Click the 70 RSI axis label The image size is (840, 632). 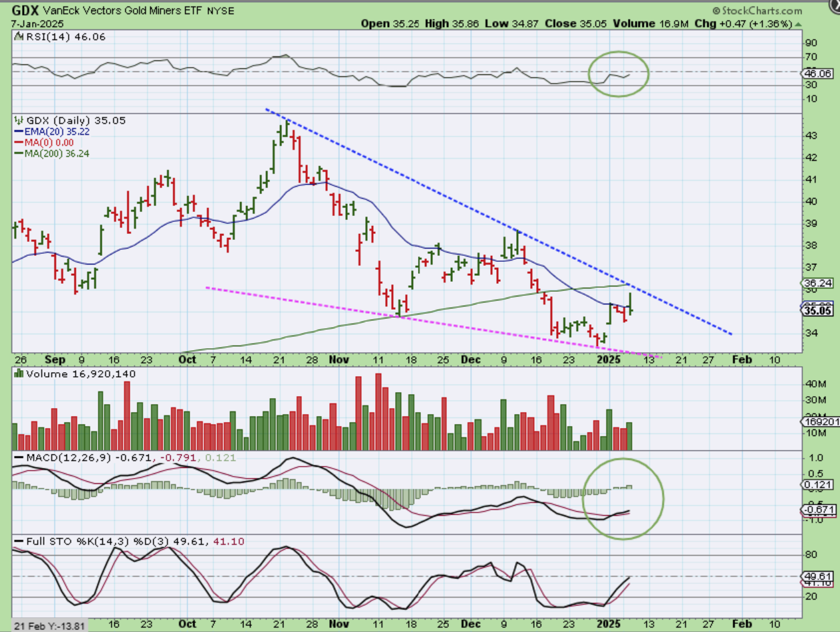[x=812, y=58]
